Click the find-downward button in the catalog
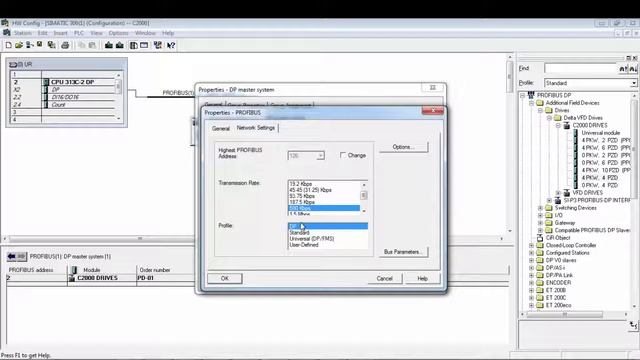 (x=633, y=69)
